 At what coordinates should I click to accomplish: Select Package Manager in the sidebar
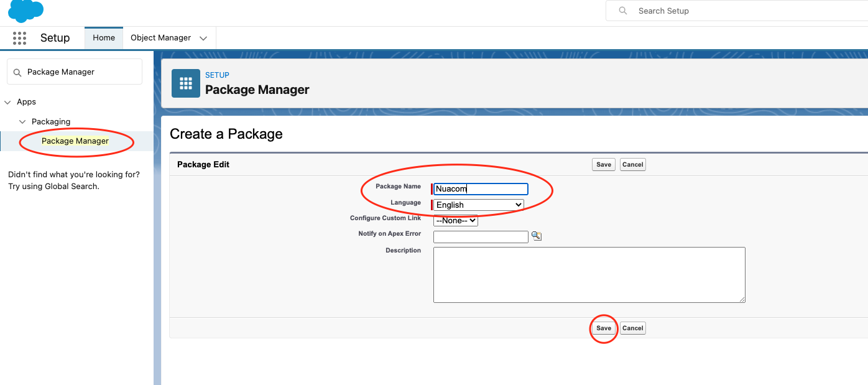tap(75, 141)
